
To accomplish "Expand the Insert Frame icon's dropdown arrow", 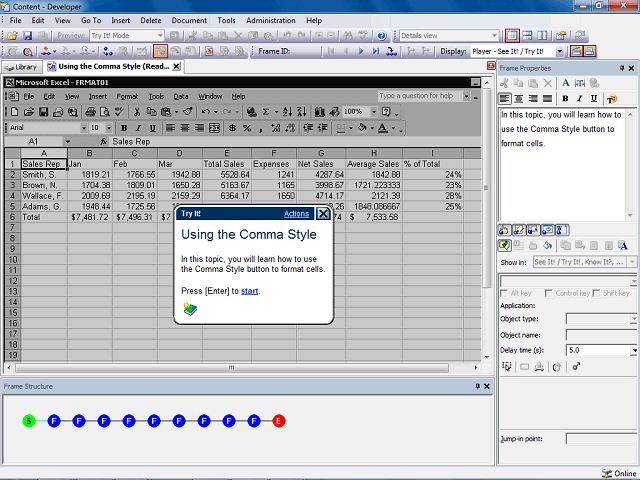I will coord(55,51).
